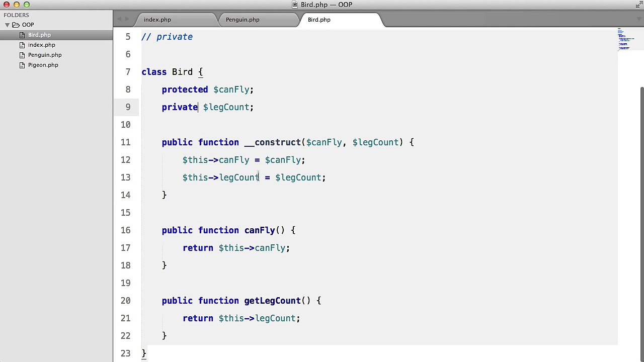Open Penguin.php in the sidebar
The image size is (644, 362).
pos(45,55)
